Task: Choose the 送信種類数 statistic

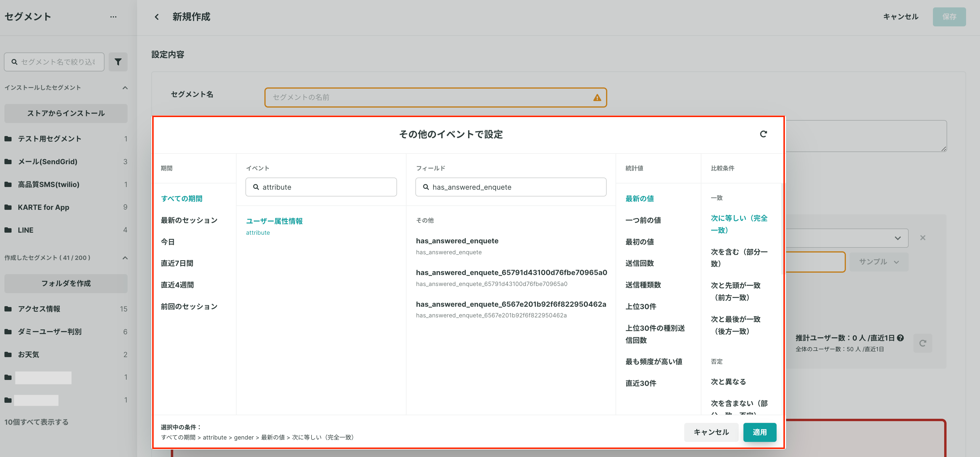Action: [x=643, y=285]
